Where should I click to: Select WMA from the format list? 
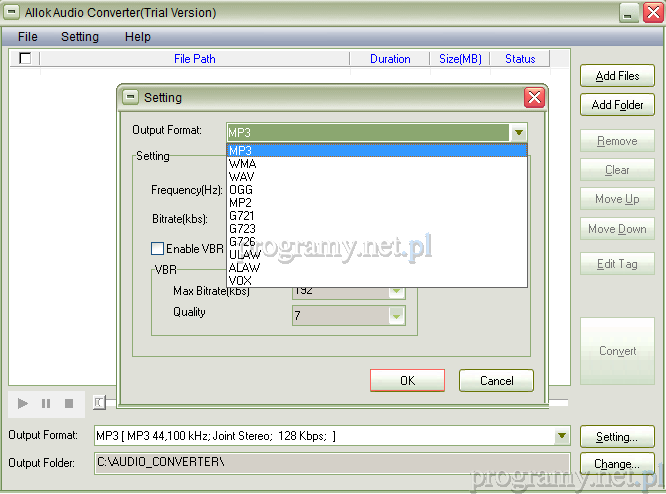pos(241,164)
